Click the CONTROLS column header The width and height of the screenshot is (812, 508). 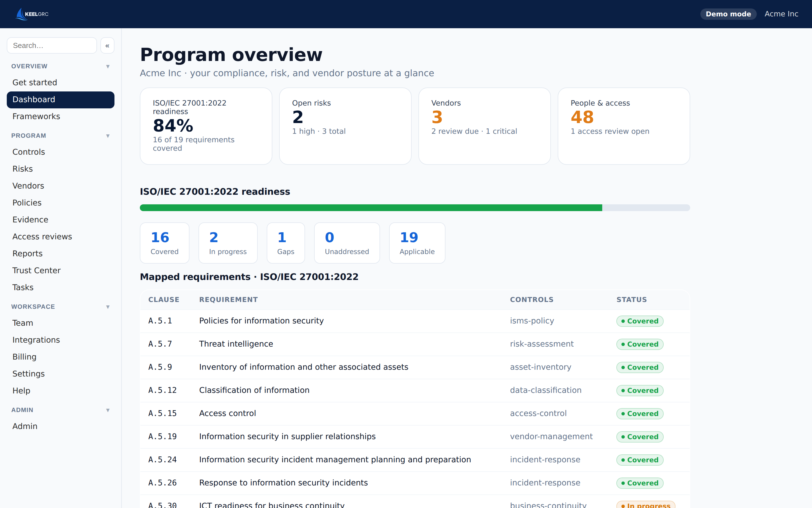(x=532, y=300)
